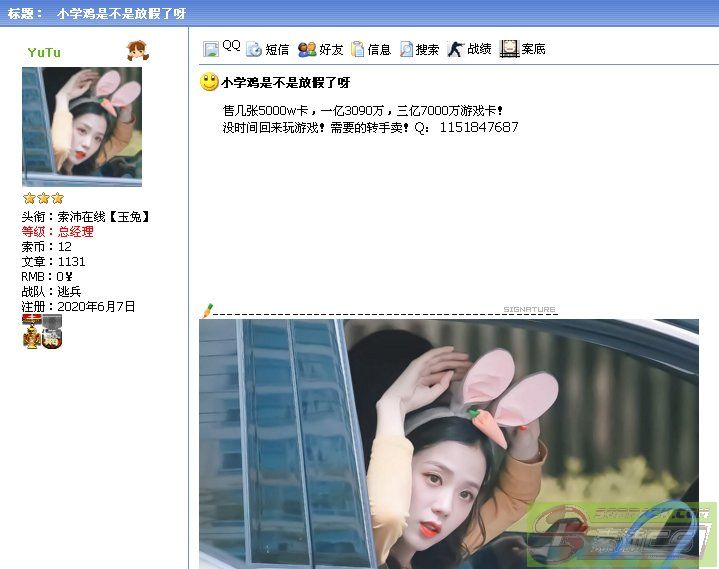This screenshot has height=569, width=719.
Task: Click the 头衔 索沛在线【玉兔】 text
Action: (x=86, y=216)
